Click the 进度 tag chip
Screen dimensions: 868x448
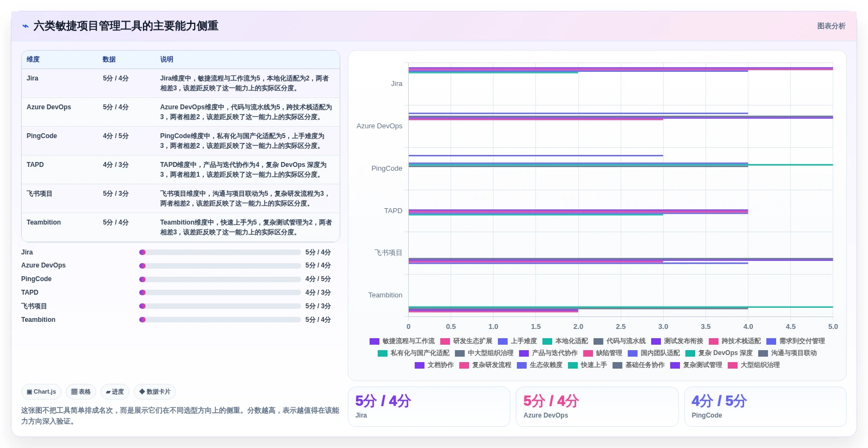[x=115, y=391]
